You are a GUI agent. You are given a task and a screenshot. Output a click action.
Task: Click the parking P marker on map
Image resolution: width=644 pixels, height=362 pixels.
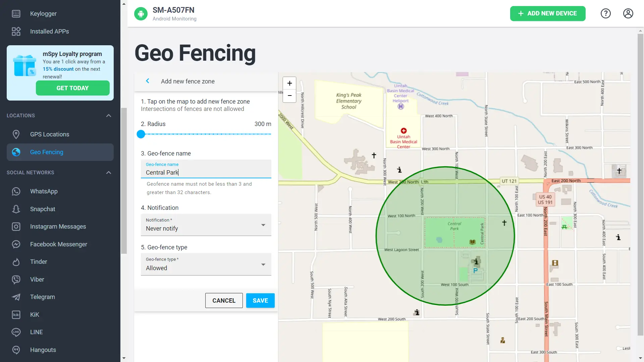[475, 270]
